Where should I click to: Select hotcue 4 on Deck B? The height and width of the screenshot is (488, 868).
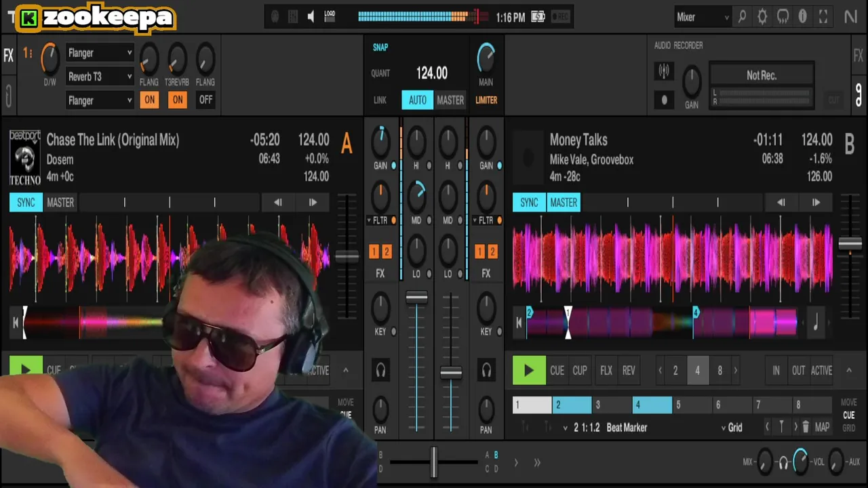652,405
